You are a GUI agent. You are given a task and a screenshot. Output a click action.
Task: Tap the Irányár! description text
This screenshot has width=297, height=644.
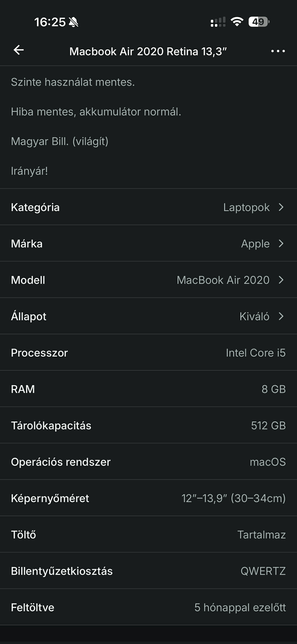29,171
